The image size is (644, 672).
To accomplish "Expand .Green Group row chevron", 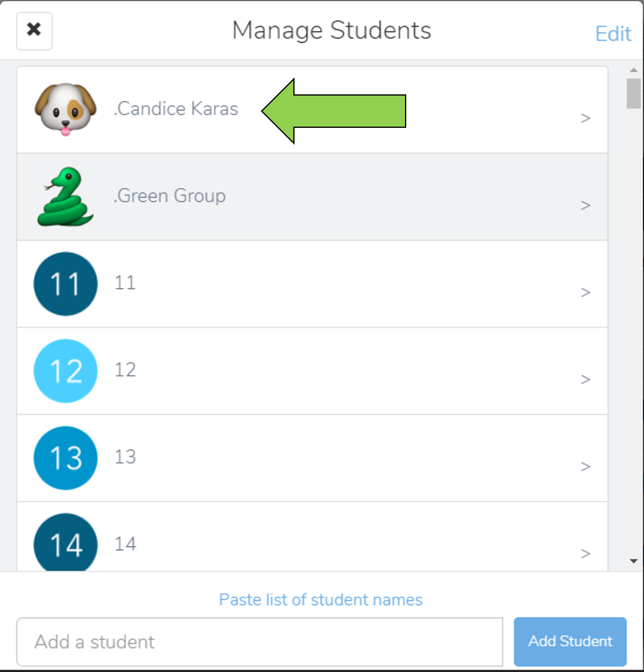I will (x=585, y=205).
